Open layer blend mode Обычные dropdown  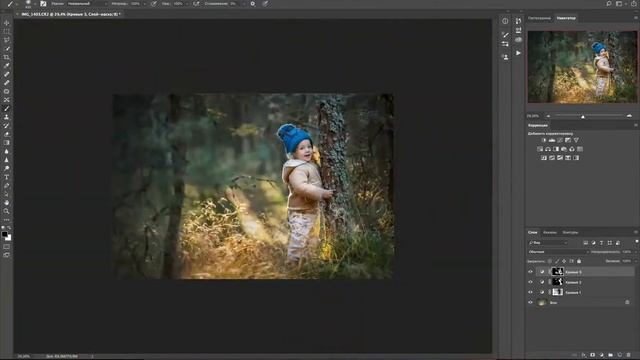tap(558, 252)
